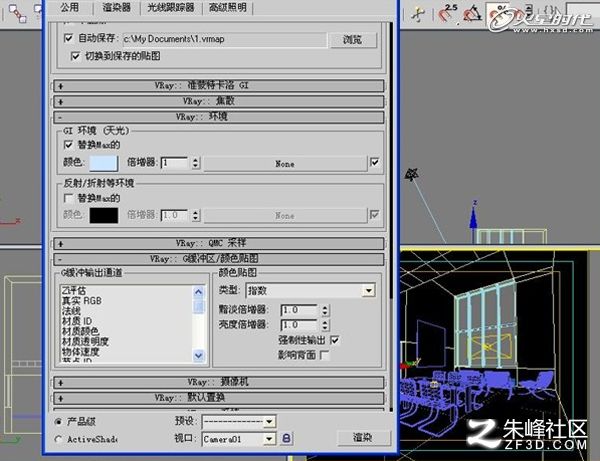Toggle 切换到保存的贴图 checkbox
Viewport: 600px width, 461px height.
point(75,56)
